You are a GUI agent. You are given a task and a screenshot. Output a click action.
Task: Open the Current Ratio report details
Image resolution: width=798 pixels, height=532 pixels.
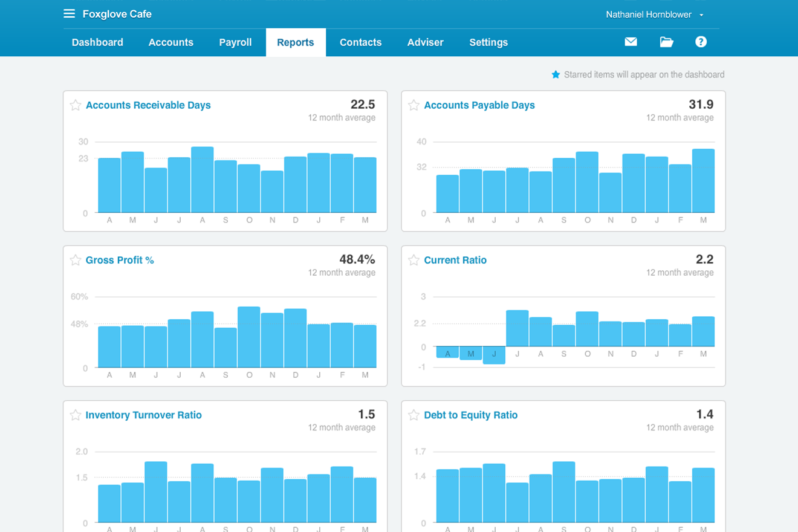point(455,260)
